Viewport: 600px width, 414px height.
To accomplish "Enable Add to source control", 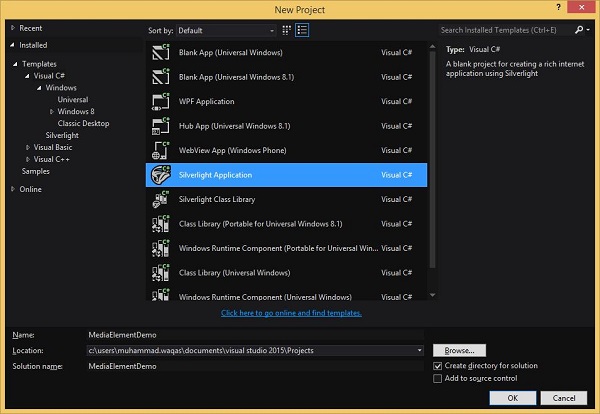I will (437, 378).
